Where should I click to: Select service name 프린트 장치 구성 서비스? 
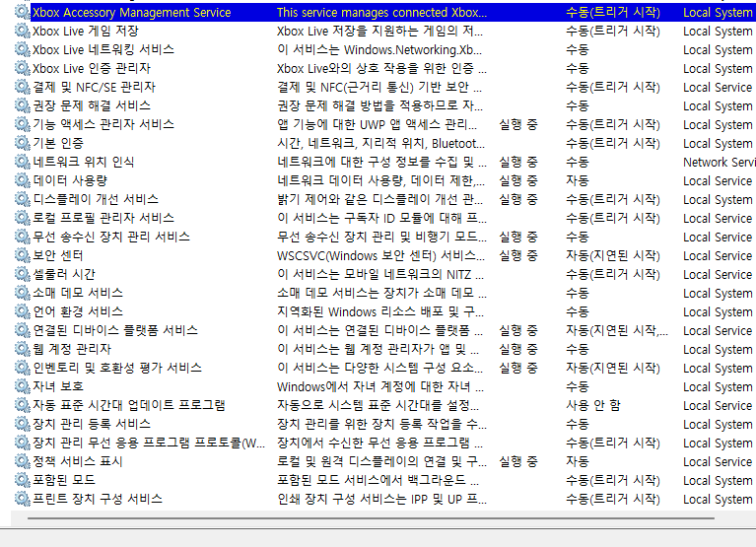tap(98, 500)
